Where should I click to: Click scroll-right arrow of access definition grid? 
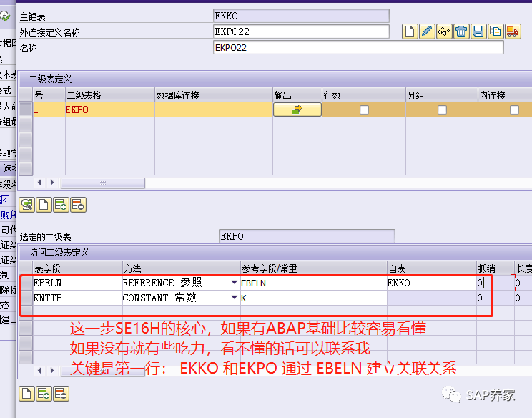[52, 371]
